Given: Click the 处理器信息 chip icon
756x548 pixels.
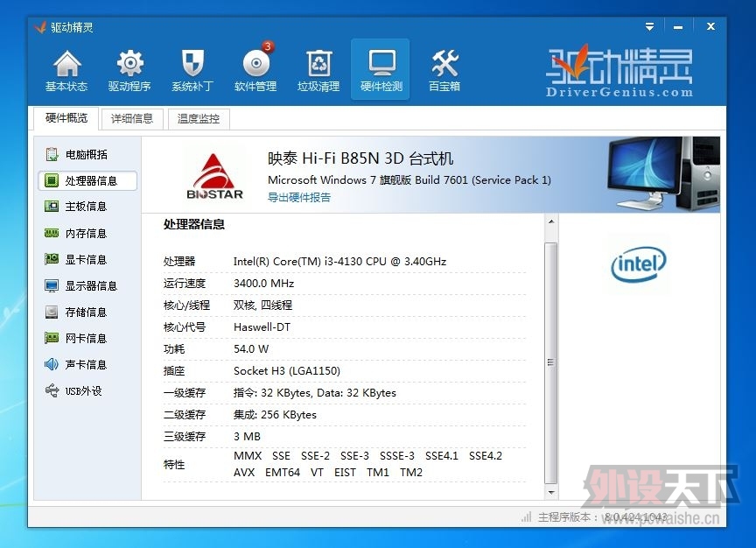Looking at the screenshot, I should pos(52,180).
